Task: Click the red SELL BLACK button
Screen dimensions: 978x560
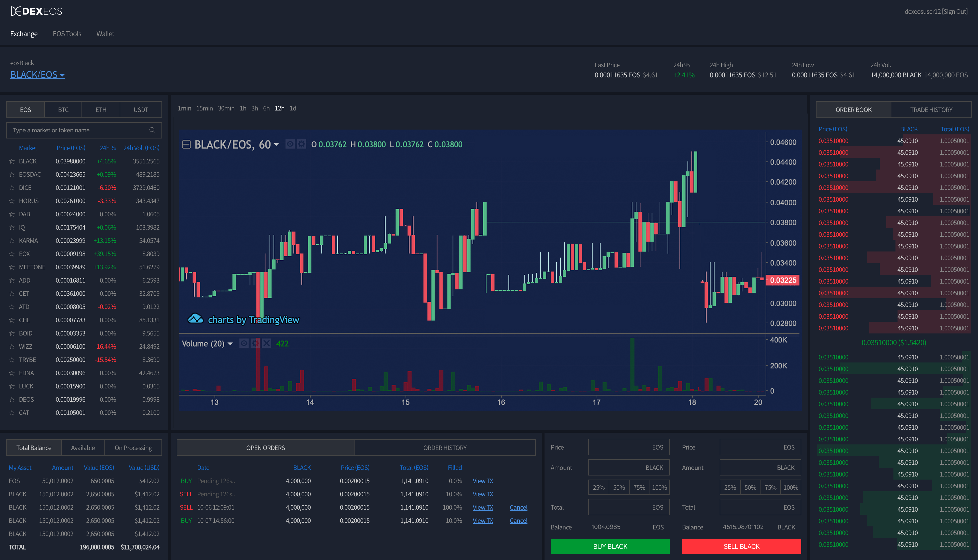Action: click(741, 546)
